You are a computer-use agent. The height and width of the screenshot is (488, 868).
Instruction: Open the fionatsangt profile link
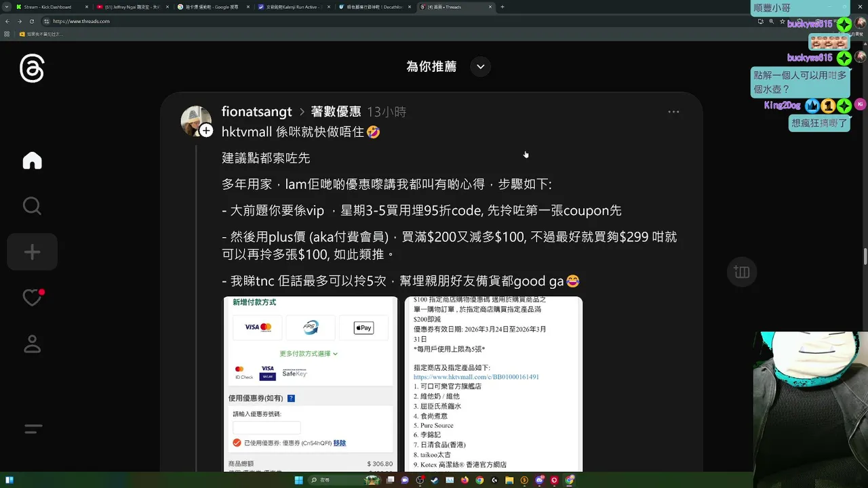point(256,112)
